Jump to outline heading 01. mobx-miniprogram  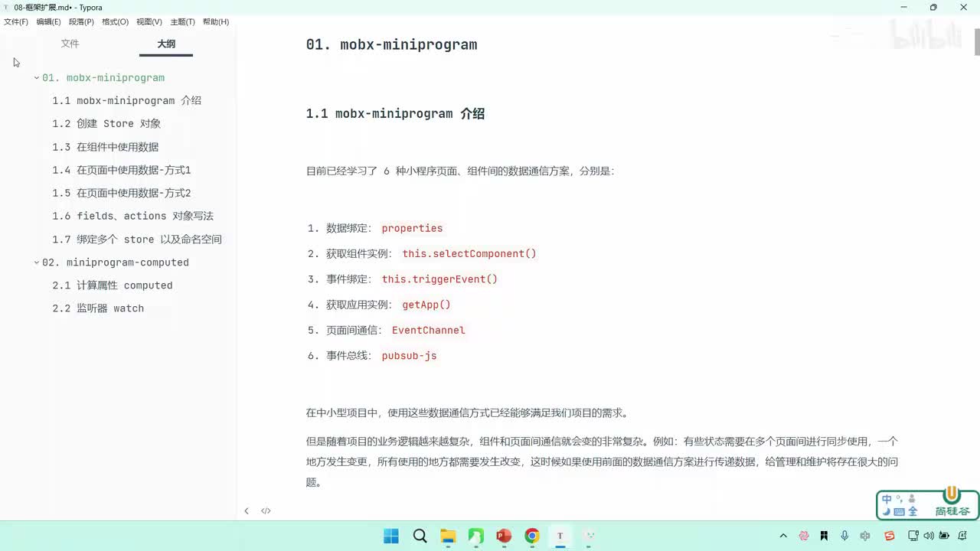pyautogui.click(x=103, y=78)
